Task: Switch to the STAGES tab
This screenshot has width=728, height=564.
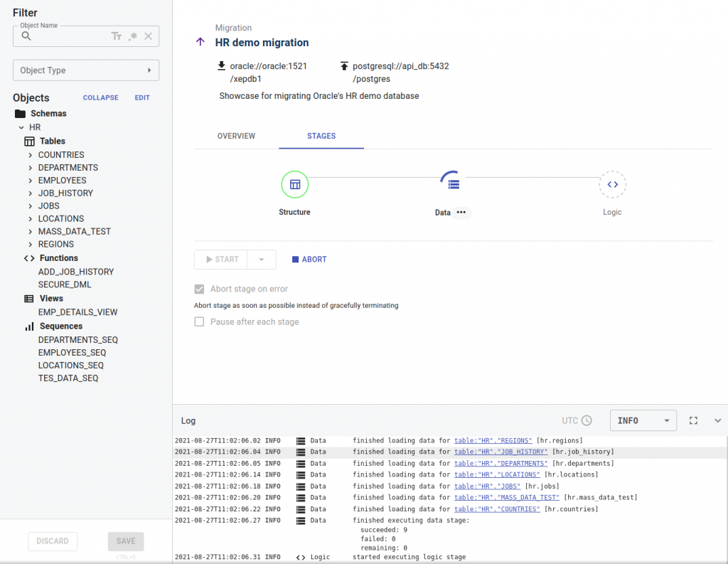Action: [321, 136]
